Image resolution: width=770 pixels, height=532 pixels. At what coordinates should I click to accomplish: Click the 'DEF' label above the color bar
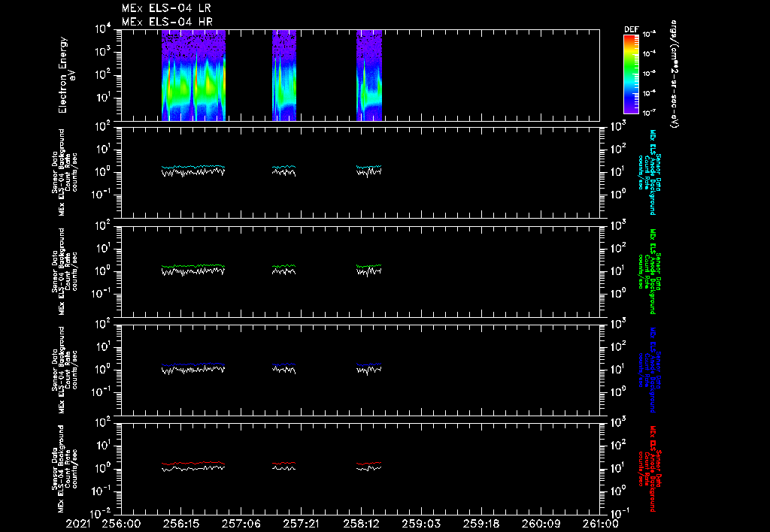[x=631, y=29]
